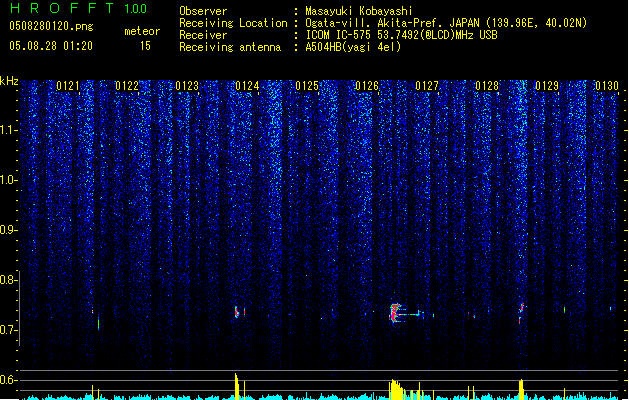Click the 0.6 kHz axis label

coord(8,380)
